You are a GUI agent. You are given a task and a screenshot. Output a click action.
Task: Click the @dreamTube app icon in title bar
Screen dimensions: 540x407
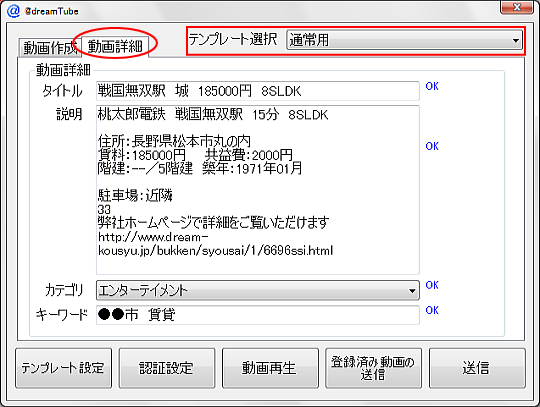pyautogui.click(x=13, y=11)
